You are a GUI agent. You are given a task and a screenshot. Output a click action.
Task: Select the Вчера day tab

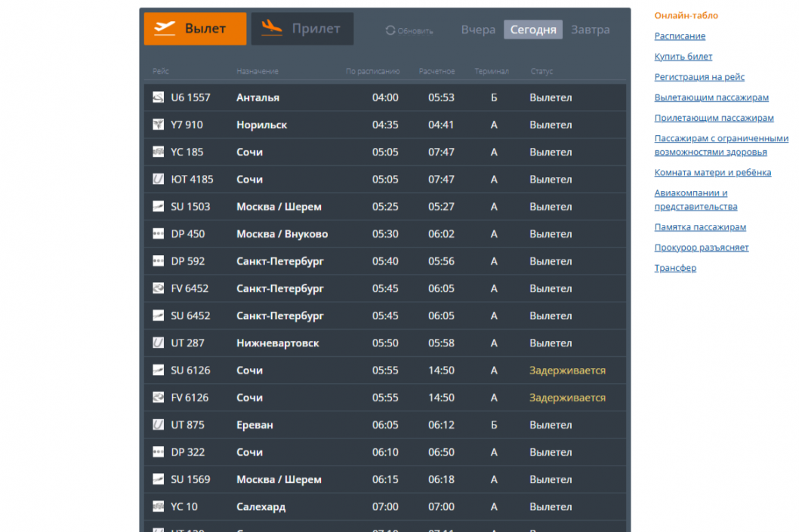[478, 30]
